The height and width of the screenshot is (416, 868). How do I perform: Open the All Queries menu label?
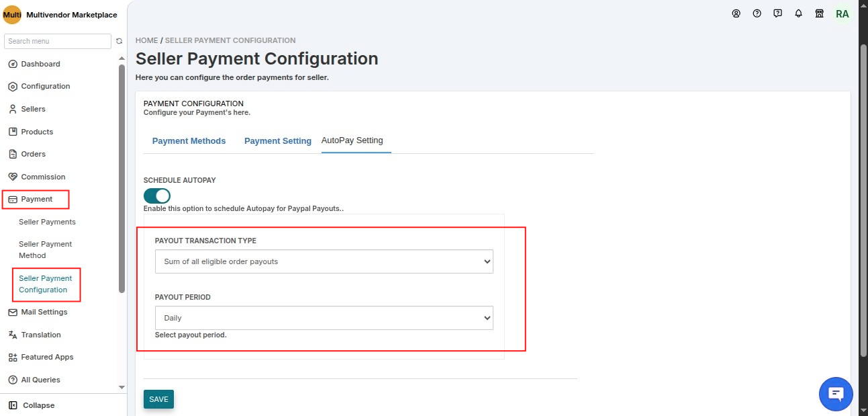40,380
